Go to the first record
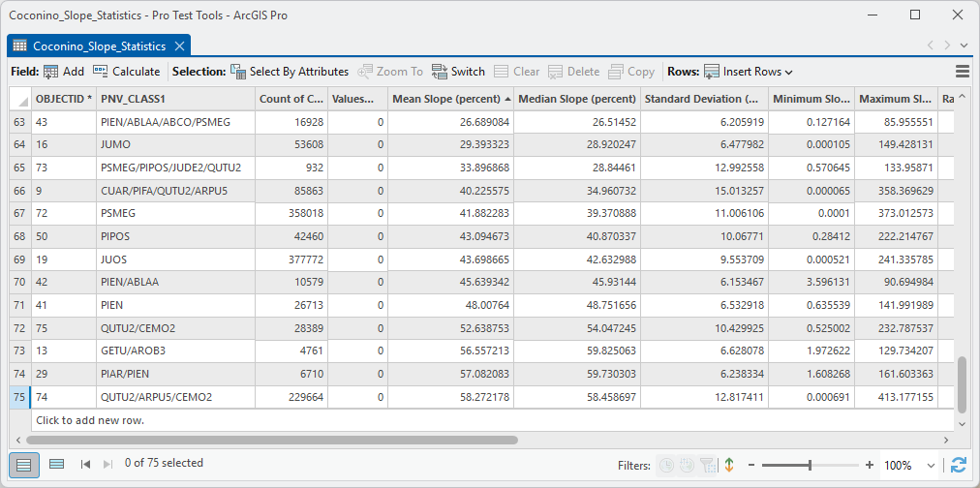The image size is (980, 488). (86, 464)
